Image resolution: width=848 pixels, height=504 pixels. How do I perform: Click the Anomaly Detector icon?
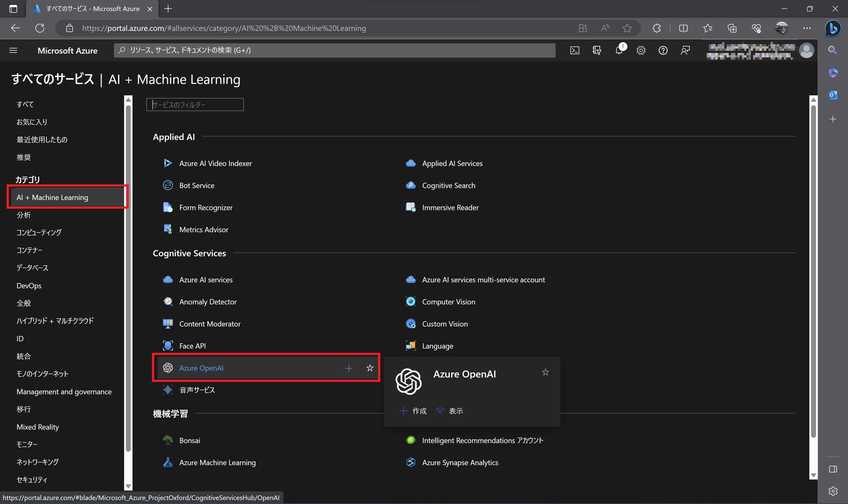[x=168, y=302]
